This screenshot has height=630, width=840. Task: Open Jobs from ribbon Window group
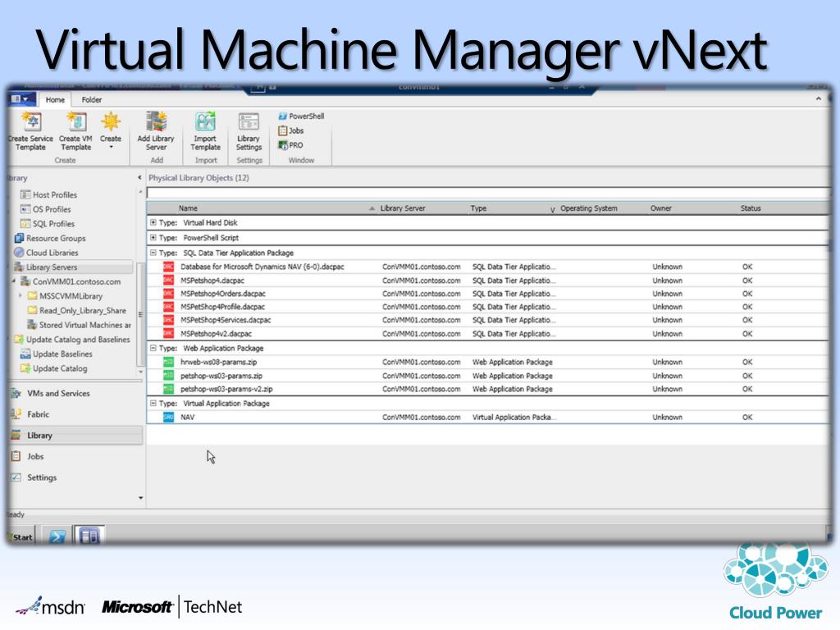coord(291,130)
